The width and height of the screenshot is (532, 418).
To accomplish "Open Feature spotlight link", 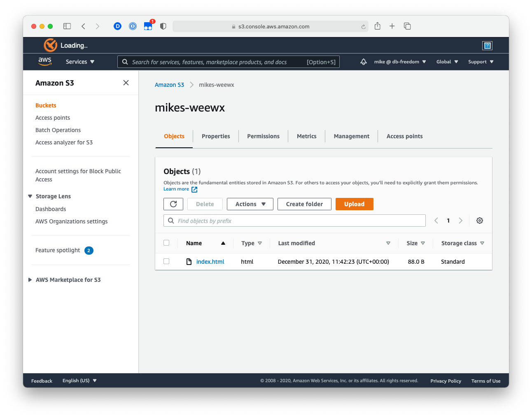I will coord(58,250).
